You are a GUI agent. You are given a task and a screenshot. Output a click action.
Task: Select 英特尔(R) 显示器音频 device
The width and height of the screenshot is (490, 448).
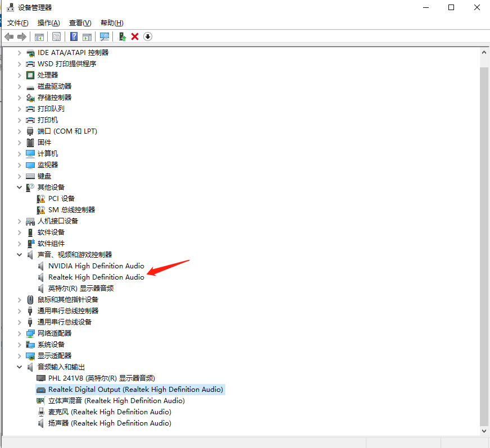pyautogui.click(x=81, y=289)
